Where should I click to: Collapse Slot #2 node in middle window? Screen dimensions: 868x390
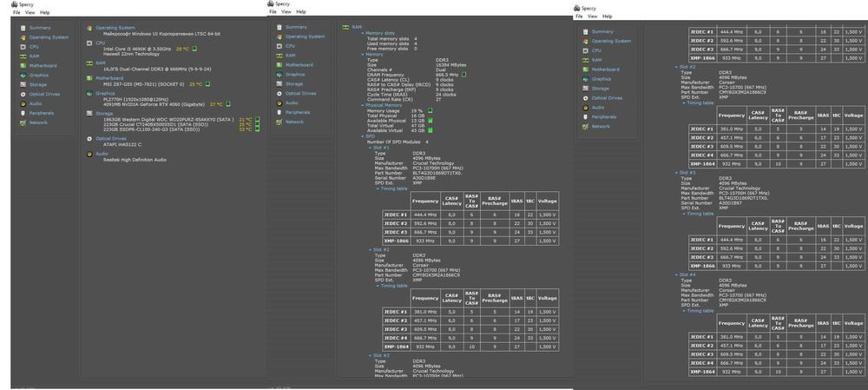tap(371, 250)
